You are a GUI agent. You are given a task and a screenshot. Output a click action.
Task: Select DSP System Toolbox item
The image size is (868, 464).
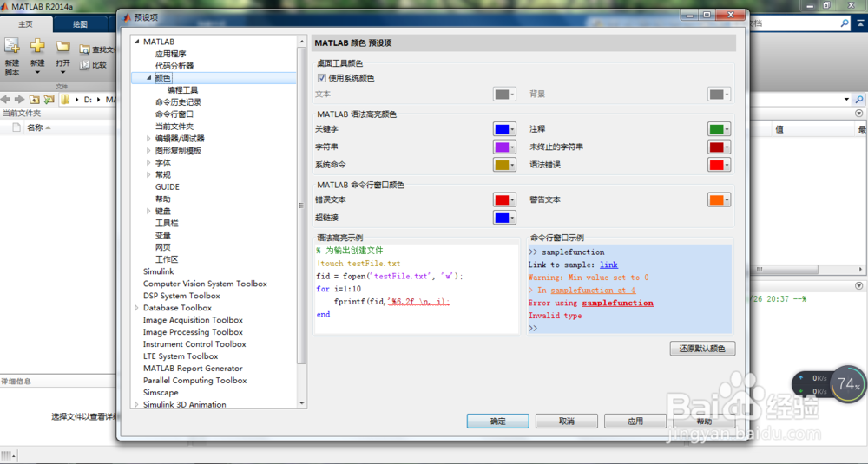pyautogui.click(x=181, y=296)
